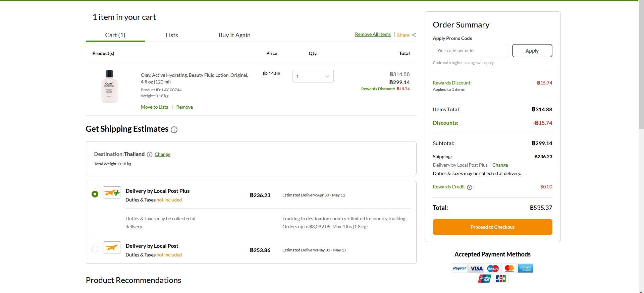Apply the promo code
Image resolution: width=644 pixels, height=293 pixels.
[x=532, y=51]
